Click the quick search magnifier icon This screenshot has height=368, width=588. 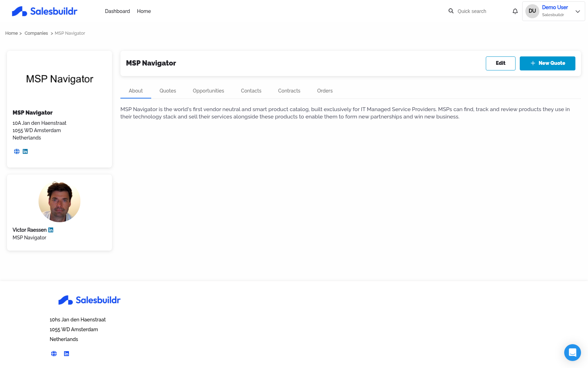tap(451, 11)
